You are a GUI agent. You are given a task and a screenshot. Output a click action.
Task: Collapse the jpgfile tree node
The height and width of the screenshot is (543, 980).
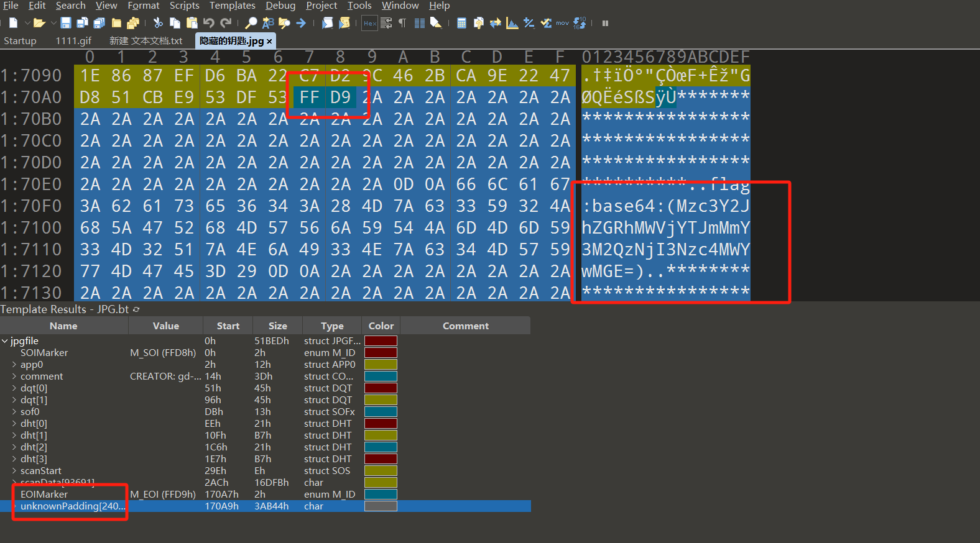coord(5,341)
